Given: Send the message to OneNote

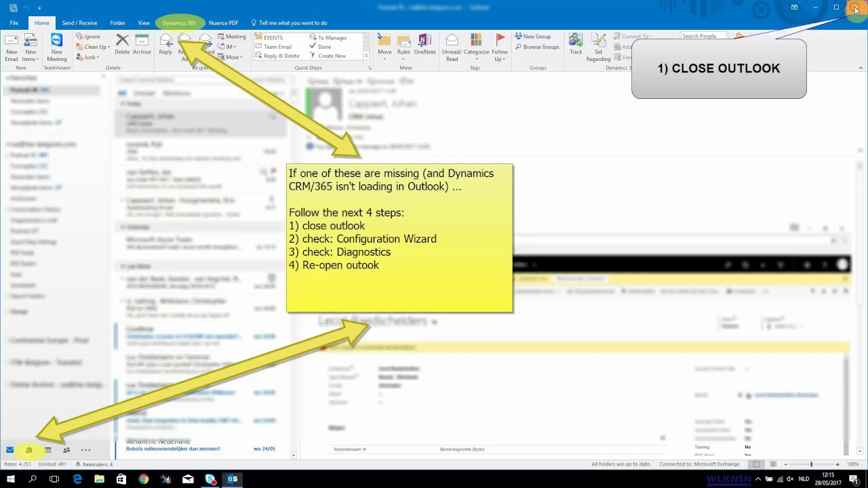Looking at the screenshot, I should click(425, 45).
